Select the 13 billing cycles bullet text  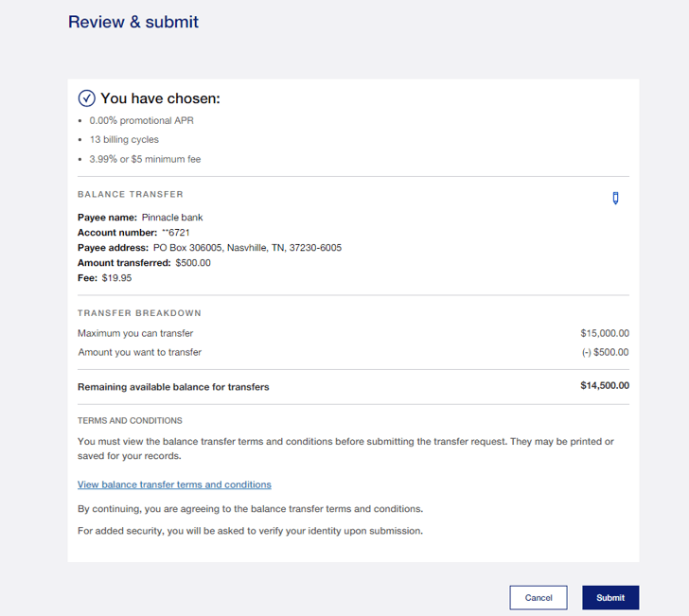[124, 140]
